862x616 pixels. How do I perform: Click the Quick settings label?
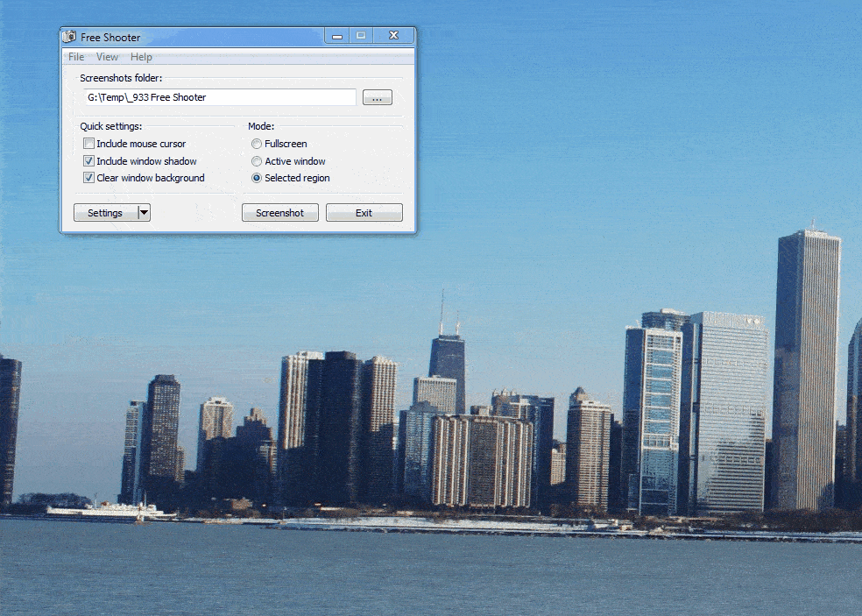point(111,126)
